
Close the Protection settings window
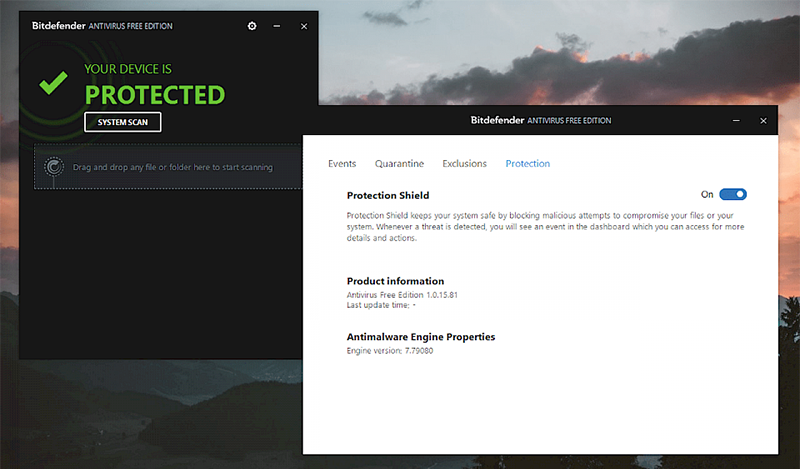coord(763,120)
